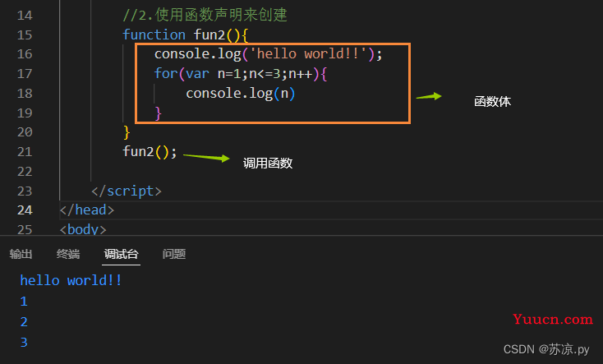Click line number 23 in gutter
The height and width of the screenshot is (364, 603).
tap(25, 191)
